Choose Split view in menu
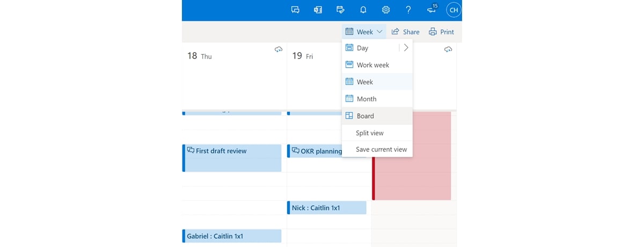The width and height of the screenshot is (644, 247). click(x=377, y=133)
